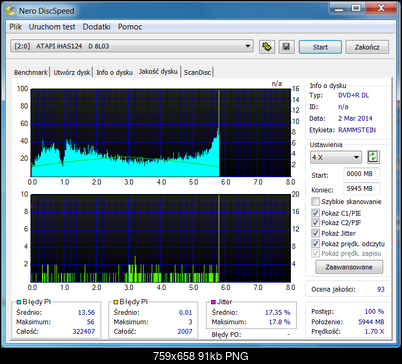
Task: Switch to the Utwórz dysk tab
Action: coord(72,72)
